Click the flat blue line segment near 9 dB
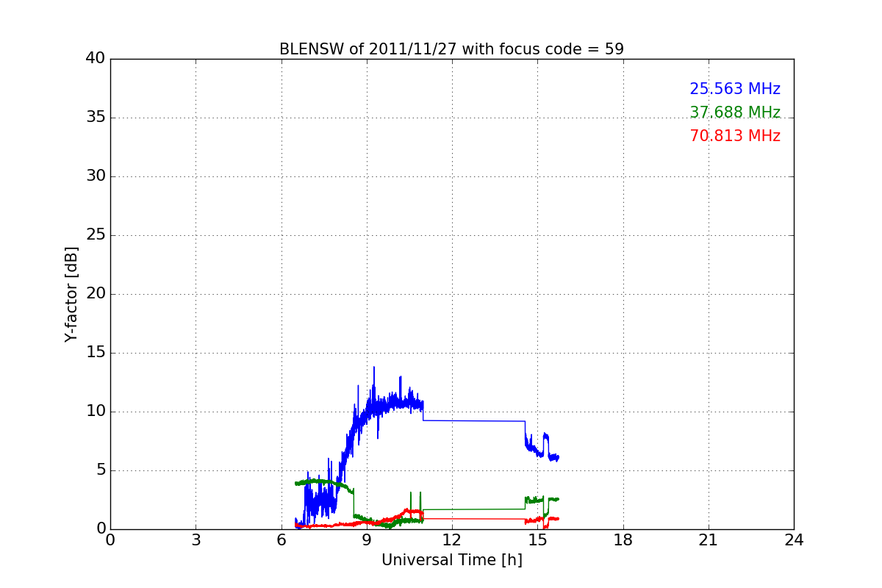Viewport: 882px width, 588px height. (474, 420)
